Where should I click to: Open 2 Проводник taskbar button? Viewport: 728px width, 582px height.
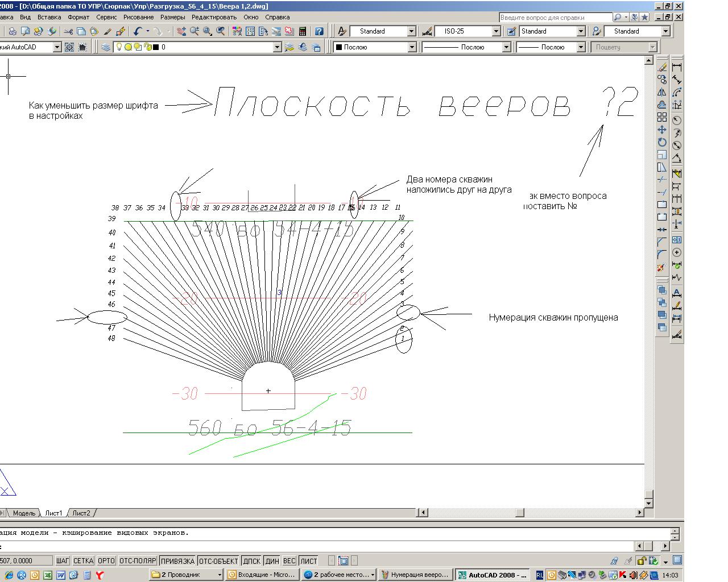click(187, 575)
